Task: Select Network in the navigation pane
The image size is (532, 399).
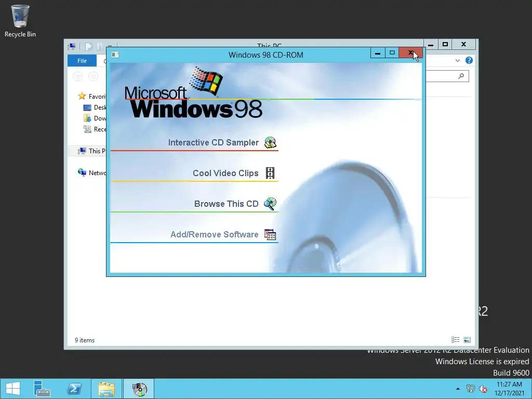Action: tap(91, 172)
